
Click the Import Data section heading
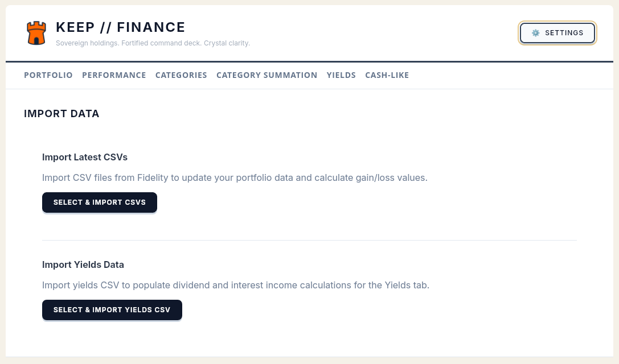click(62, 114)
